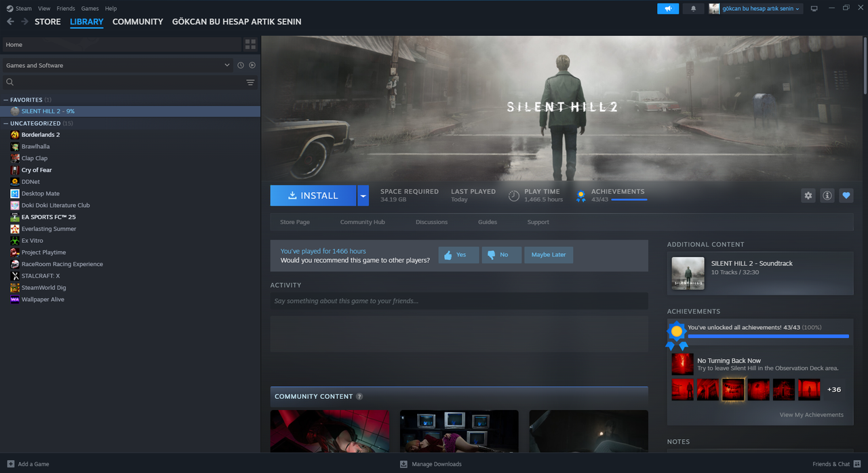Screen dimensions: 868x473
Task: Click the STALCRAFT: X game icon
Action: [x=15, y=276]
